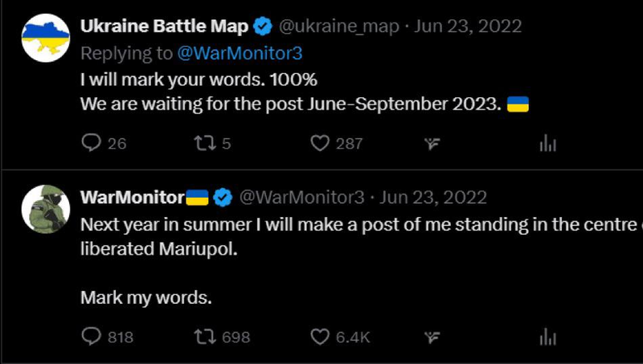This screenshot has width=643, height=364.
Task: Follow the @WarMonitor3 mention in 'Replying to'
Action: tap(240, 53)
